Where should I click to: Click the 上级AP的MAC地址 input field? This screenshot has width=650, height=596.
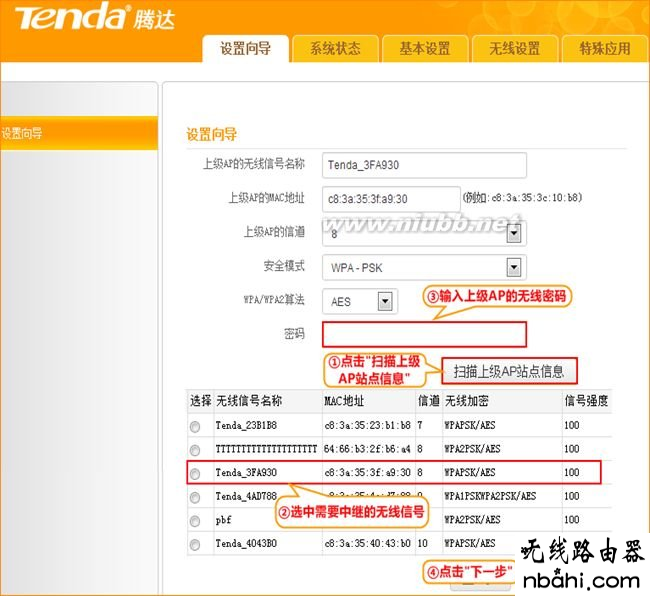point(391,199)
